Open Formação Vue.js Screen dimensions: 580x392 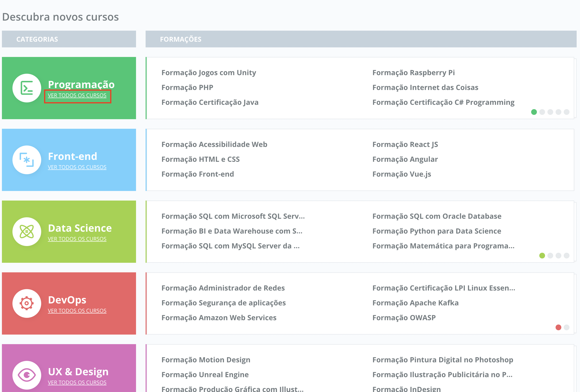tap(402, 174)
